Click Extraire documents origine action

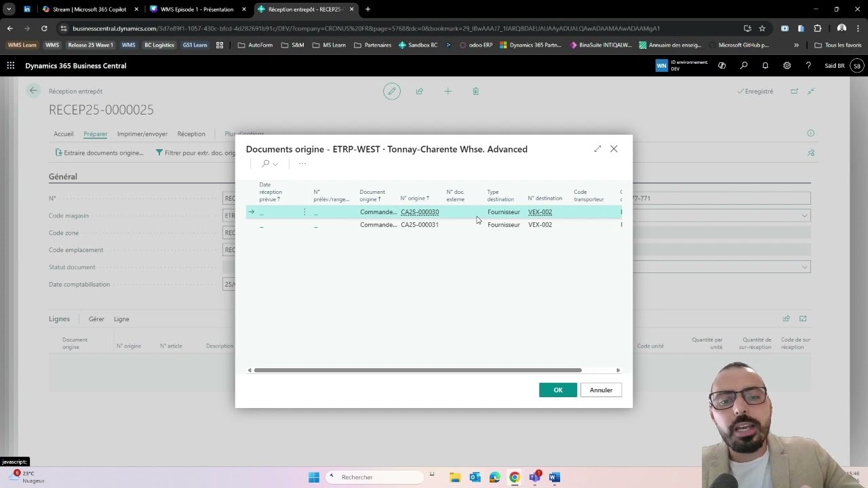tap(99, 152)
